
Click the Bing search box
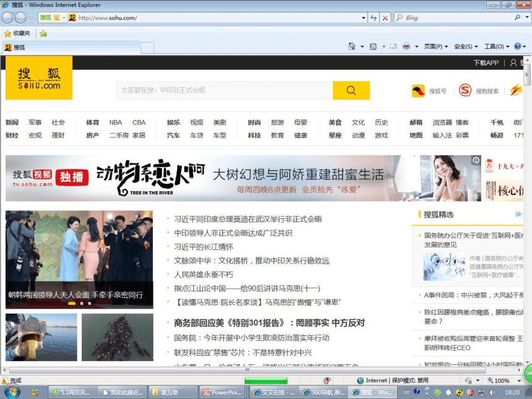(x=458, y=17)
